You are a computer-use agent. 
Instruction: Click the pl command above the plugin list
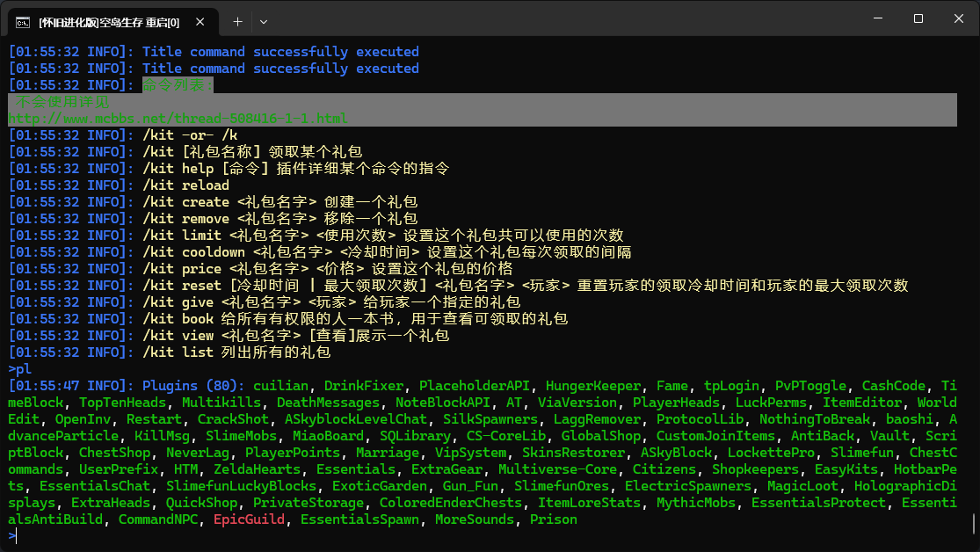tap(18, 368)
